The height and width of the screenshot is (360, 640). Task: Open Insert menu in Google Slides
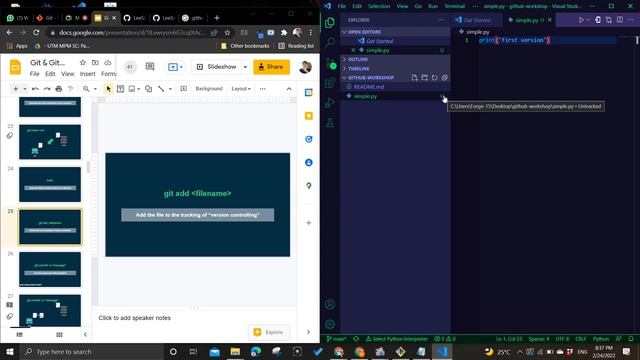click(x=87, y=74)
